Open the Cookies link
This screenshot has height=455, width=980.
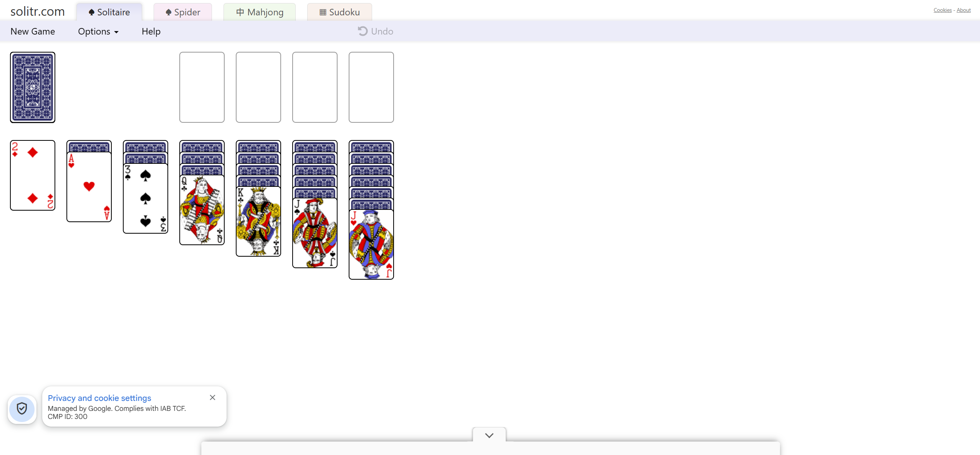click(x=942, y=10)
